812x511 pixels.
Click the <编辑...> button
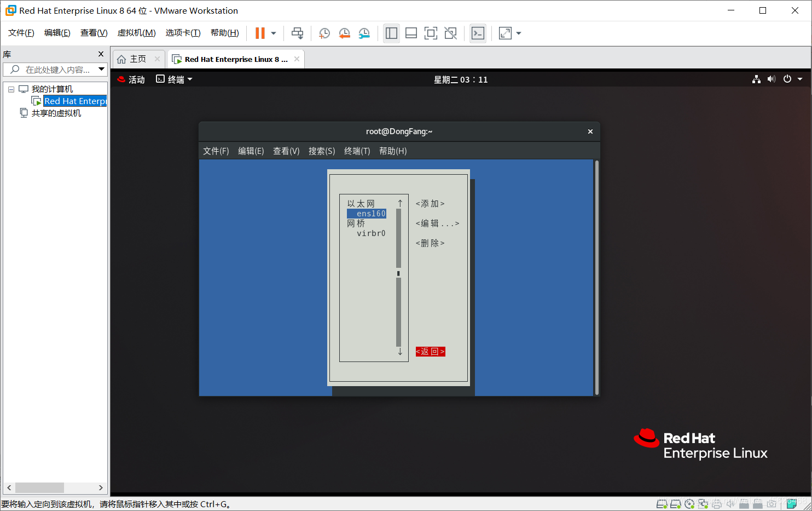click(437, 223)
